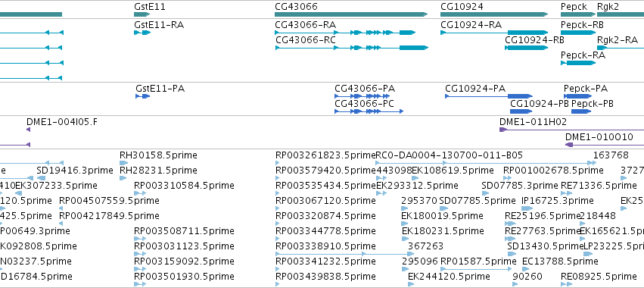The width and height of the screenshot is (644, 288).
Task: Select CG10924-RB transcript block
Action: pyautogui.click(x=526, y=48)
